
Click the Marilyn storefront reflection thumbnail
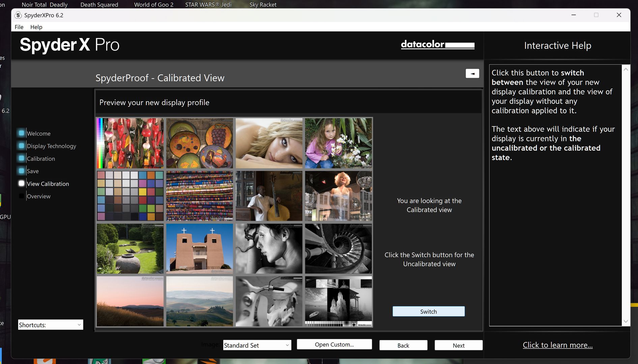tap(339, 196)
